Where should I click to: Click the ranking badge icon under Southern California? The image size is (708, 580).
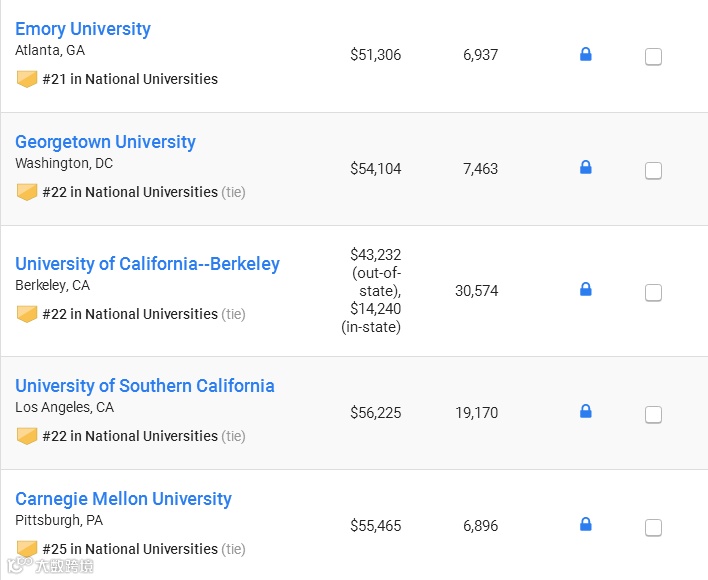(x=27, y=436)
